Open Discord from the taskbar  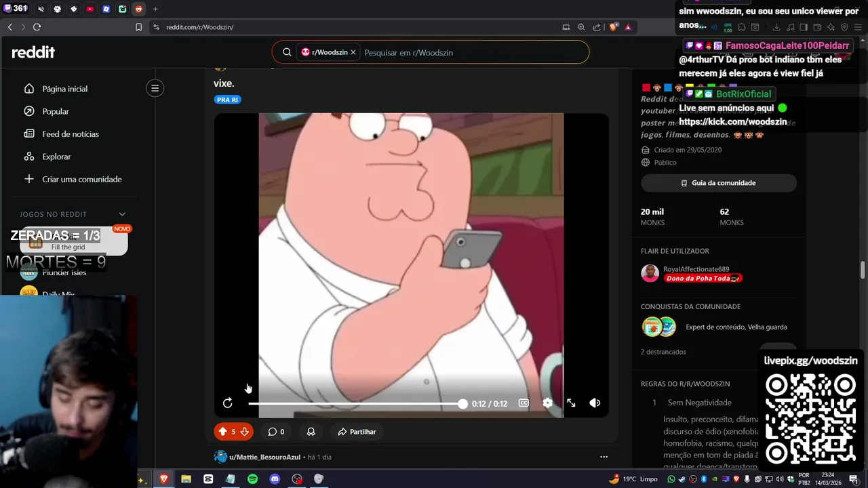275,479
